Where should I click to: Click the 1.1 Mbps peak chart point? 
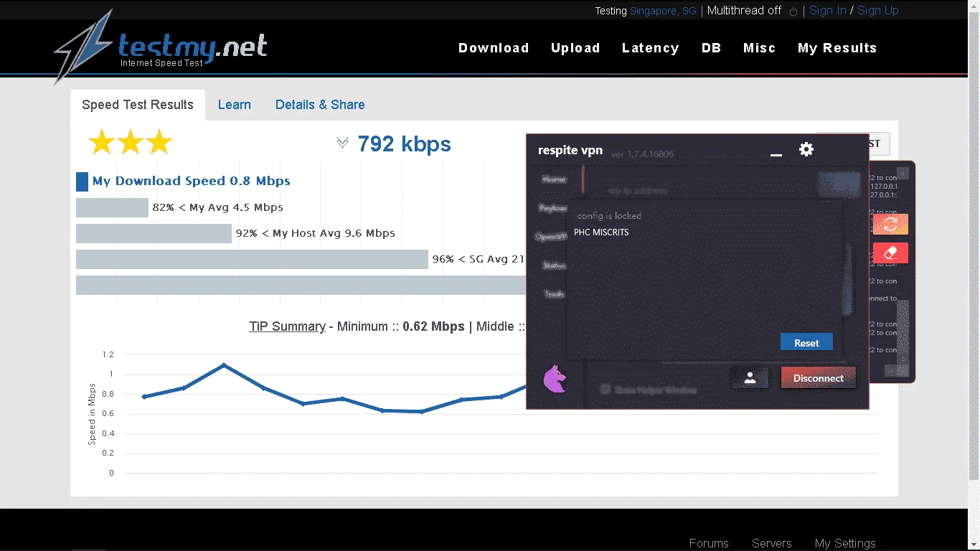(x=224, y=365)
